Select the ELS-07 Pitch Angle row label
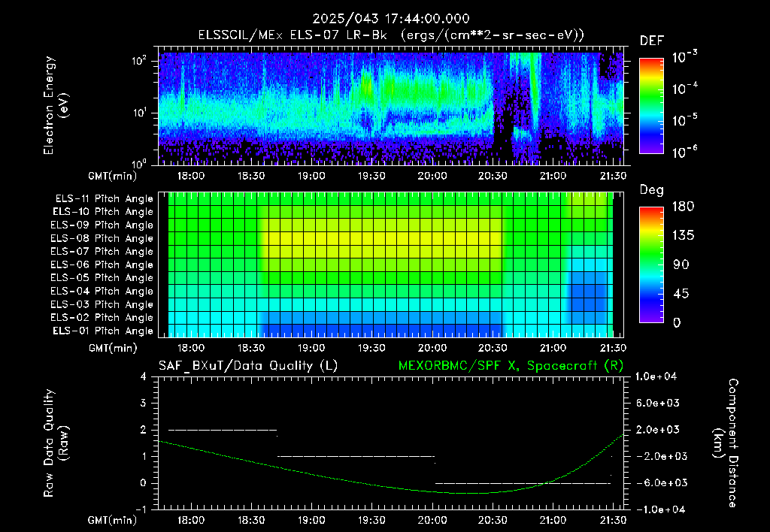 [x=102, y=251]
